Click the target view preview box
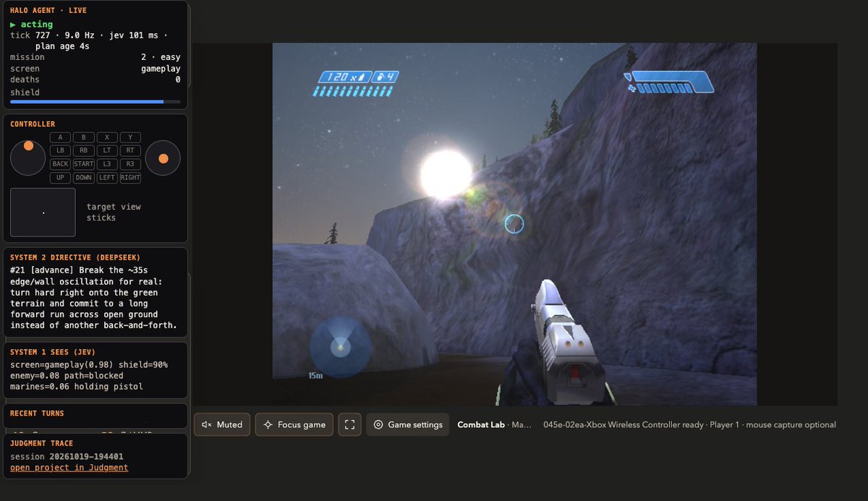The height and width of the screenshot is (501, 868). (43, 213)
